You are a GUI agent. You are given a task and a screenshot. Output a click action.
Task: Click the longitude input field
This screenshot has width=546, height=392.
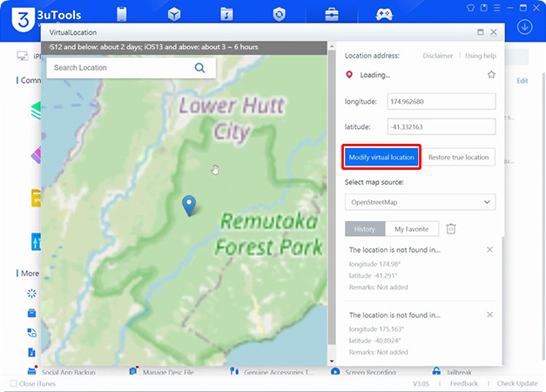442,102
